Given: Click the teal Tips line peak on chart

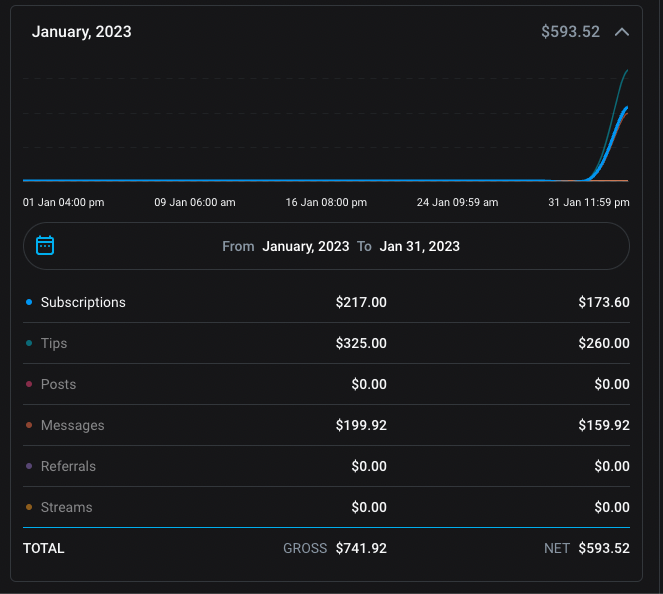Looking at the screenshot, I should pos(627,71).
